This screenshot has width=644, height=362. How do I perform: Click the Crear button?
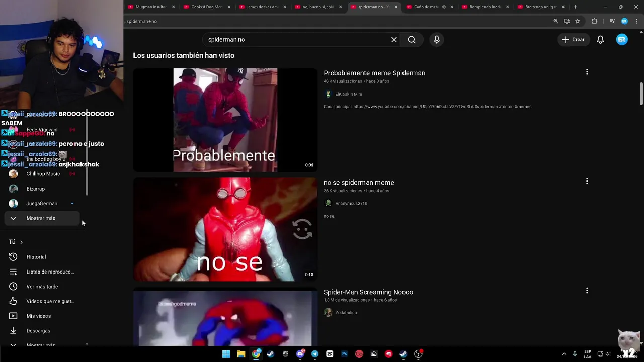(574, 40)
